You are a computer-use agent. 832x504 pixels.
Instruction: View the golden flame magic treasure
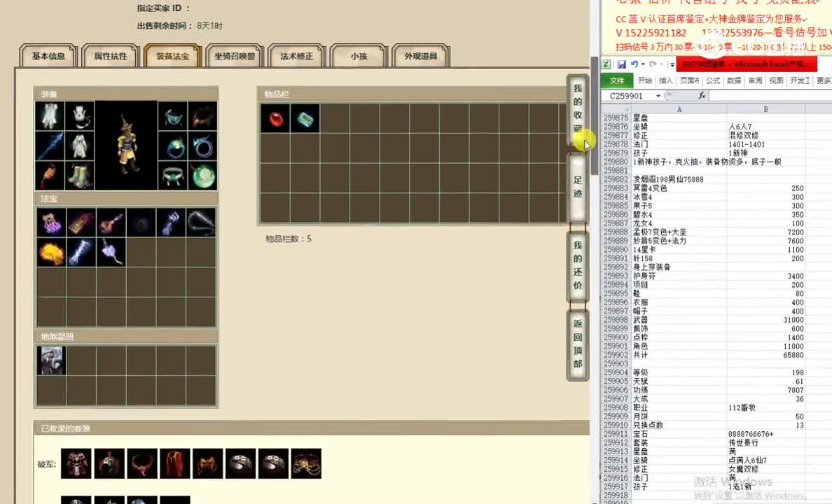click(x=51, y=252)
